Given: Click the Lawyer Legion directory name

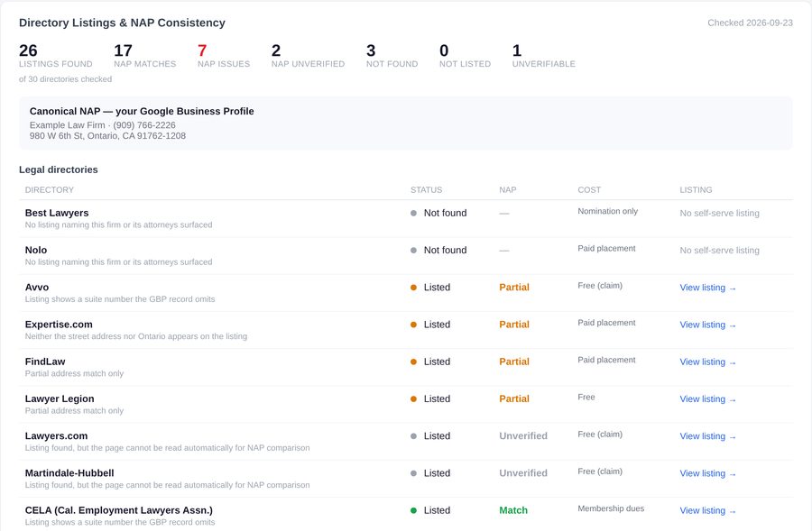Looking at the screenshot, I should coord(60,398).
